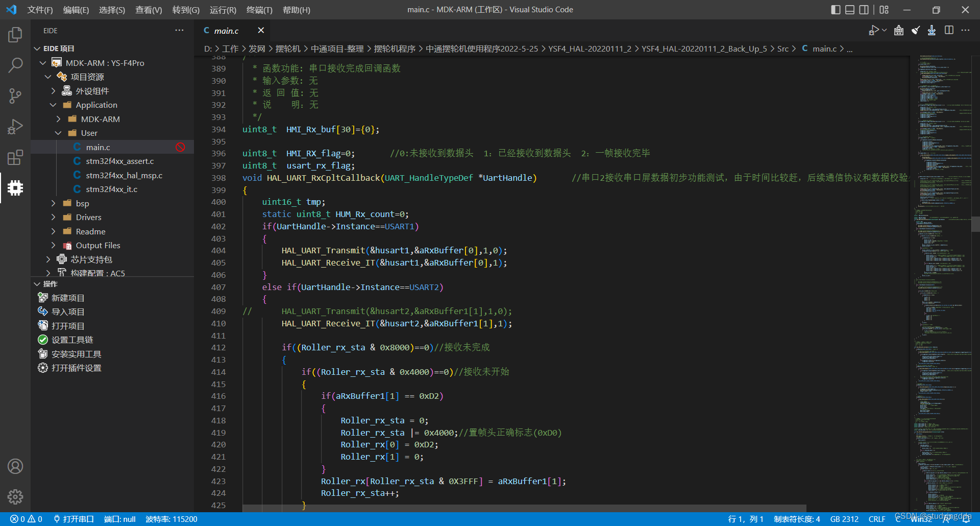The image size is (980, 526).
Task: Open stm32f4xx_it.c in the tree
Action: tap(111, 189)
